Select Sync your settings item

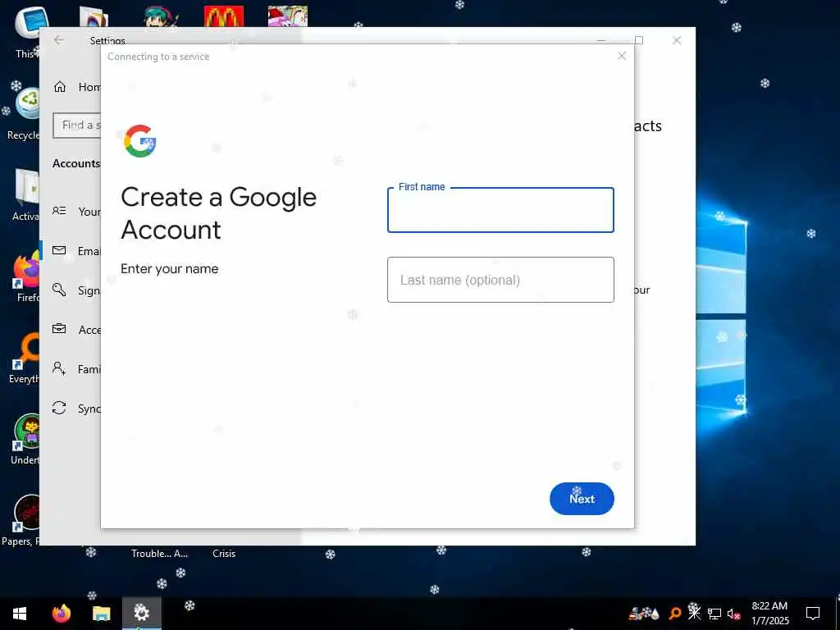76,409
